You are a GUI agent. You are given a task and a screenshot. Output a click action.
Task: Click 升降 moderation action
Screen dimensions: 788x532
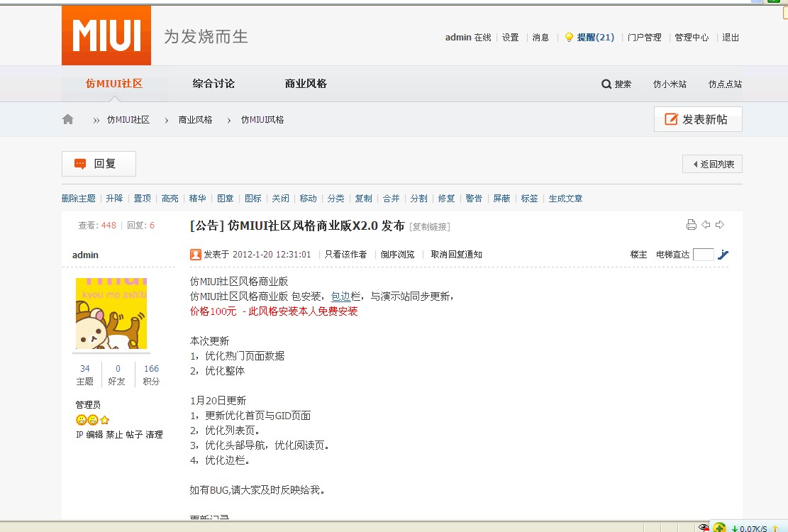tap(114, 199)
